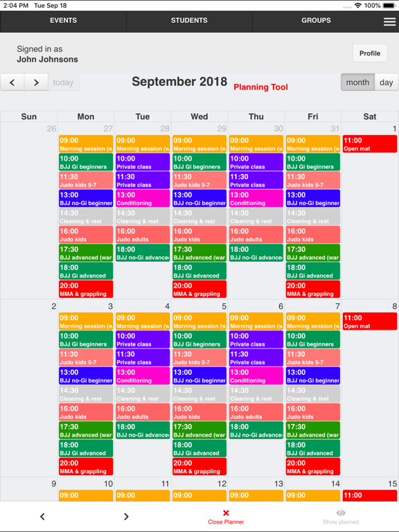Select Monday 27 BJJ Gi beginners at 10:00
The height and width of the screenshot is (532, 399).
[x=86, y=162]
